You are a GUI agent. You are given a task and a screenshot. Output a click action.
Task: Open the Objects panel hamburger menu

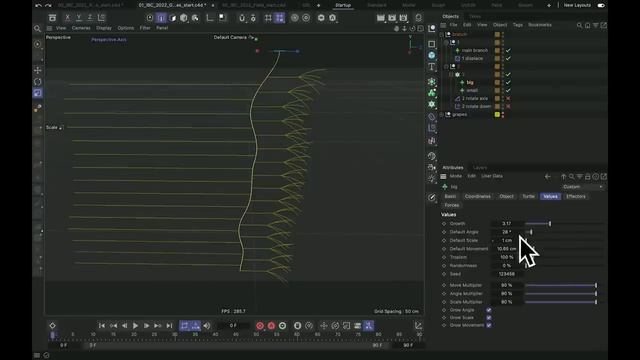point(443,25)
